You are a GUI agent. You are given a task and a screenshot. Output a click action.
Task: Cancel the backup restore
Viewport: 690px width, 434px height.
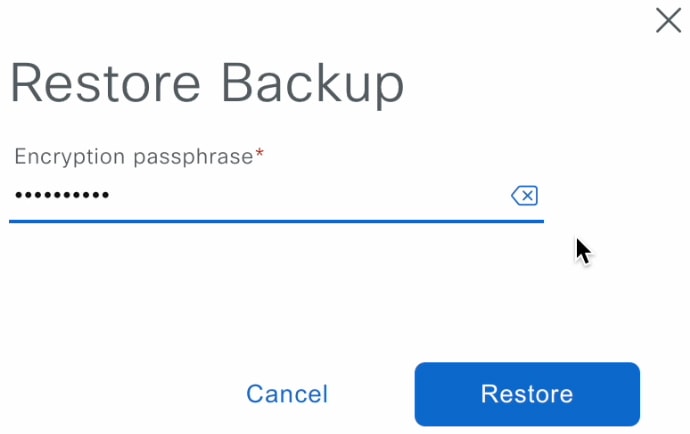click(x=287, y=394)
